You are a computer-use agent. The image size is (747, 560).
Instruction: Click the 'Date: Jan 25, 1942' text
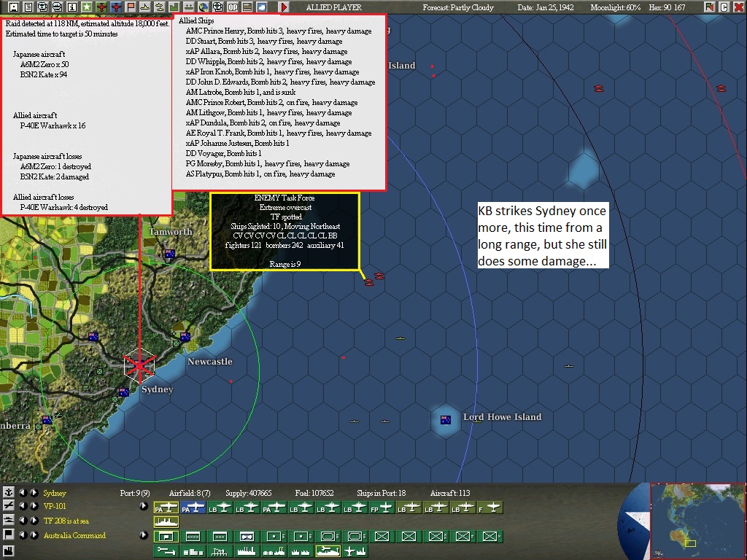point(546,7)
